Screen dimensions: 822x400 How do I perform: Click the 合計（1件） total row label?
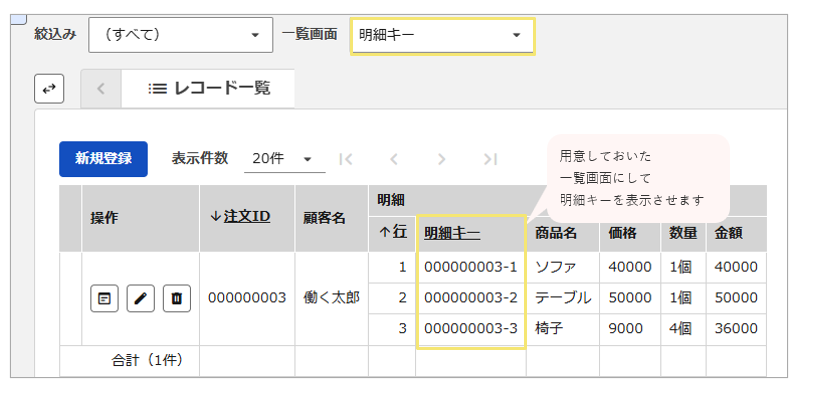147,361
